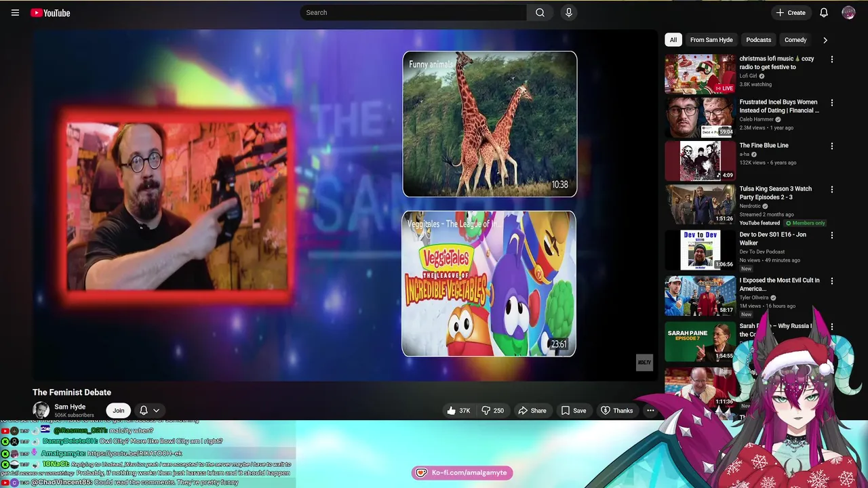
Task: Share the video
Action: (x=532, y=411)
